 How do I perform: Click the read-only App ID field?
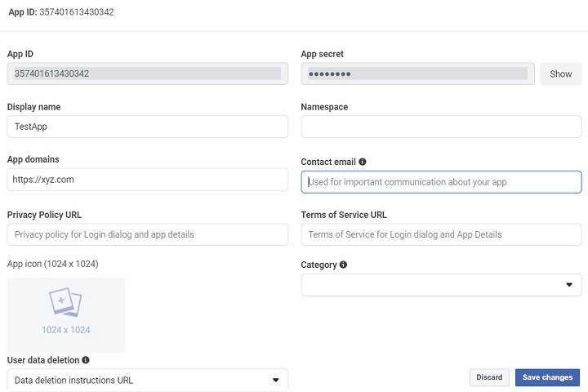pos(147,74)
